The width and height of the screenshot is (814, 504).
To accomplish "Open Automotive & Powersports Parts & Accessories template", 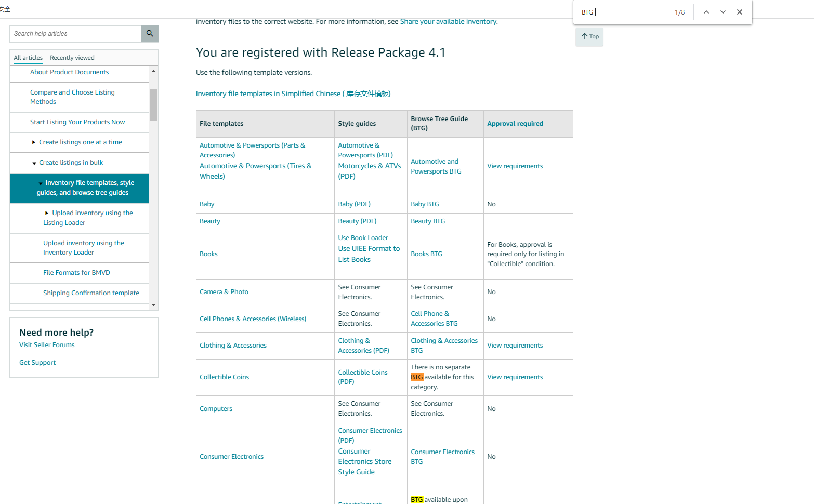I will (x=252, y=150).
